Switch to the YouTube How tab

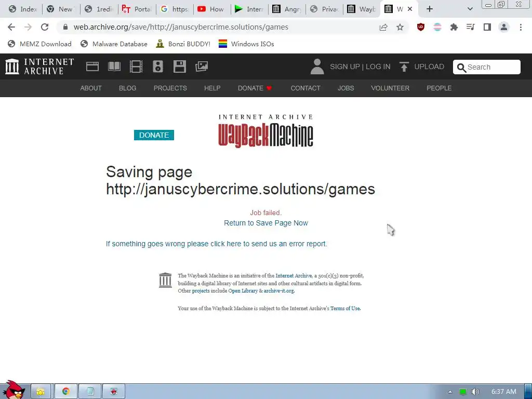click(212, 9)
